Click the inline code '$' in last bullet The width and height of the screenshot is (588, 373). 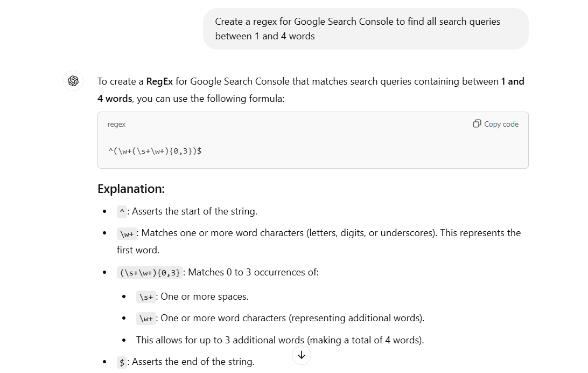[x=122, y=362]
